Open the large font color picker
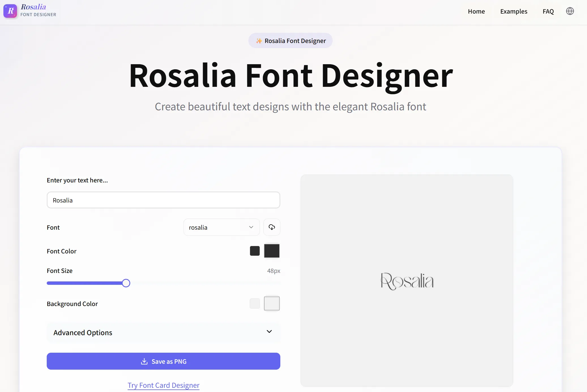This screenshot has height=392, width=587. pos(272,251)
